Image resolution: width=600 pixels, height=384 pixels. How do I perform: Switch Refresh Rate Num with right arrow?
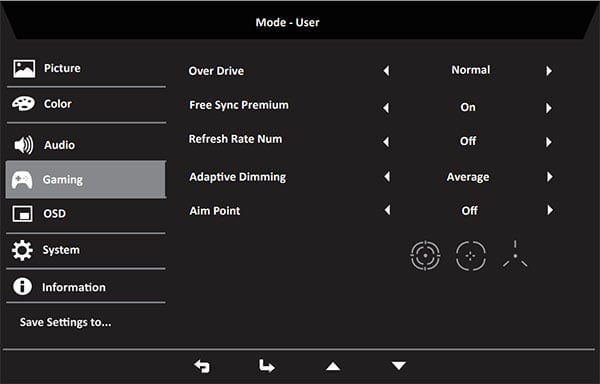(x=549, y=142)
